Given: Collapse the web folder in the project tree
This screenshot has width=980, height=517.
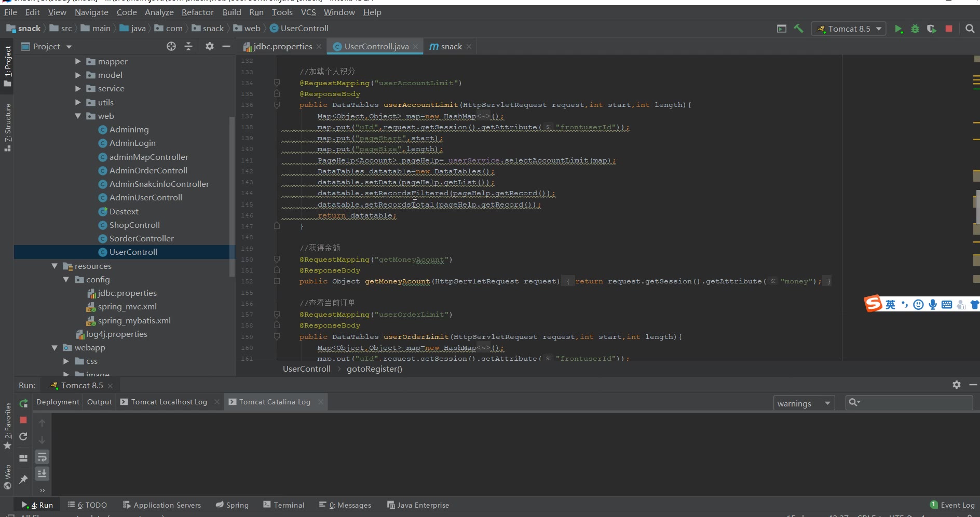Looking at the screenshot, I should [x=78, y=116].
